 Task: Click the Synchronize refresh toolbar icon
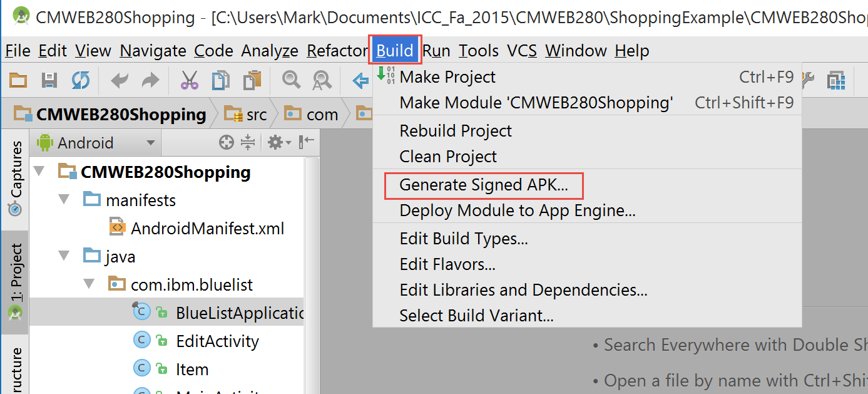[81, 80]
